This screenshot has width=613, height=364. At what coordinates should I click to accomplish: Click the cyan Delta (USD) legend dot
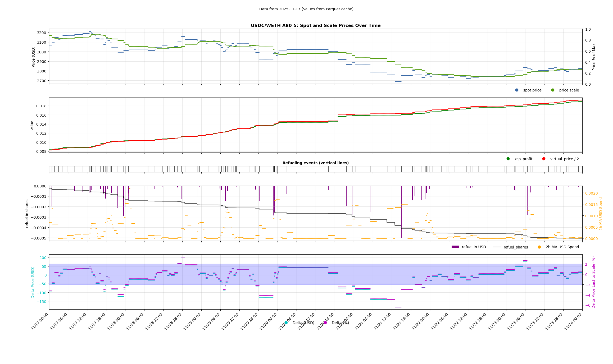point(286,323)
